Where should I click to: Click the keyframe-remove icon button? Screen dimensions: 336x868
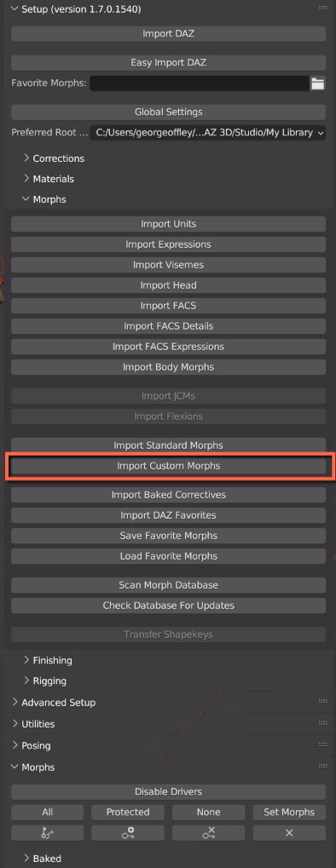208,832
